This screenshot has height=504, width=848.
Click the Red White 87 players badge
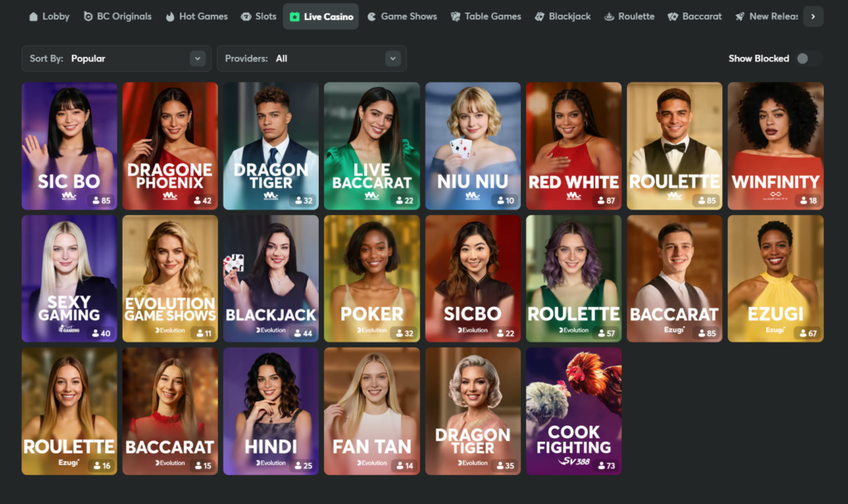pos(605,200)
